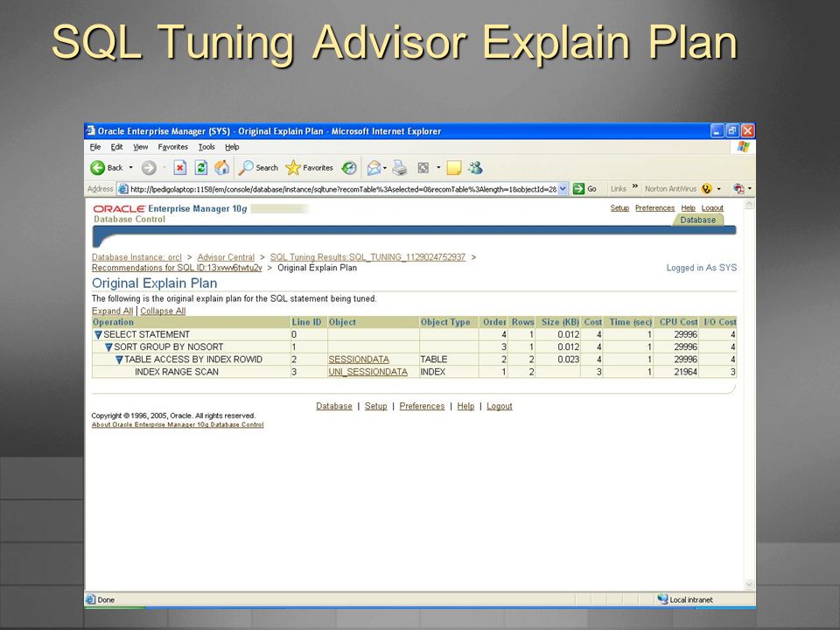The height and width of the screenshot is (630, 840).
Task: Click the Mail envelope icon
Action: [374, 168]
